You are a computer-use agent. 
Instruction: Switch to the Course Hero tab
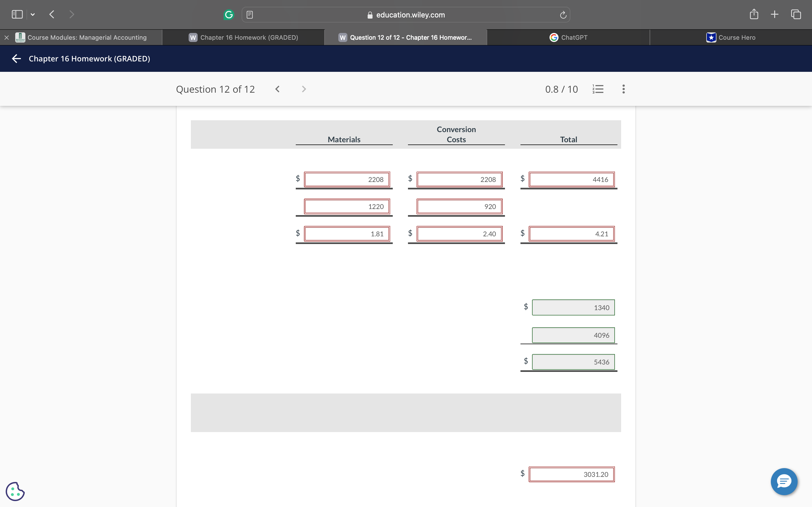[731, 37]
